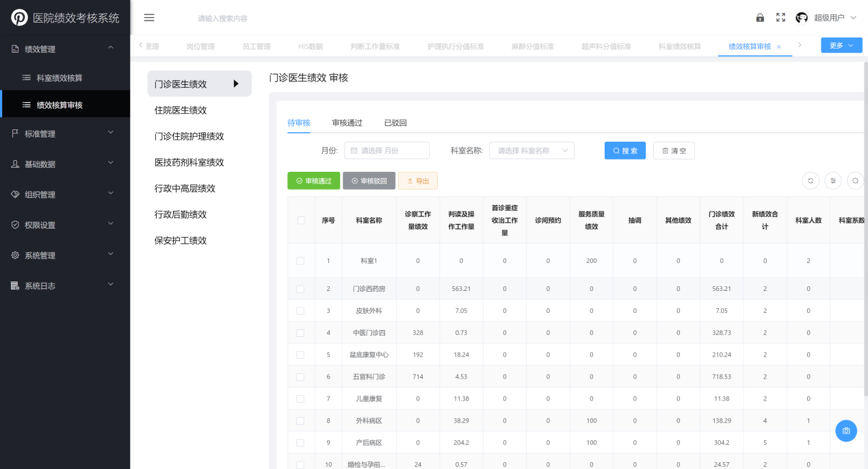
Task: Check the row for 科室1
Action: point(300,261)
